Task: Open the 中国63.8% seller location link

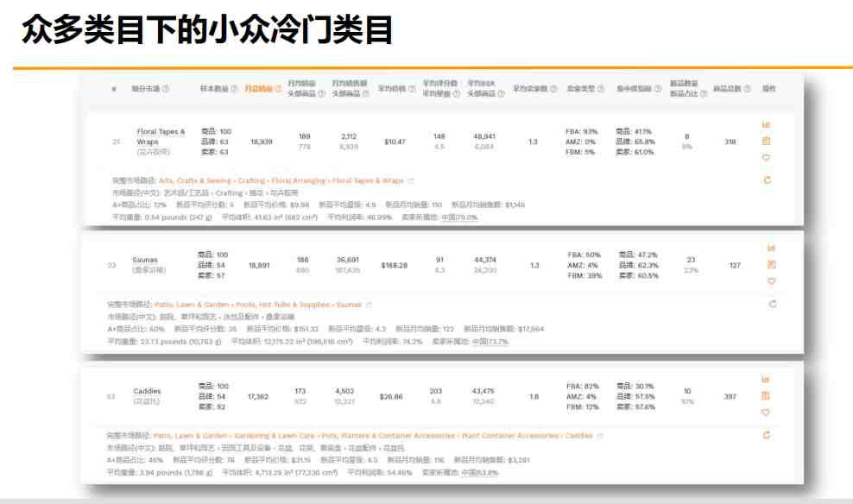Action: [x=480, y=472]
